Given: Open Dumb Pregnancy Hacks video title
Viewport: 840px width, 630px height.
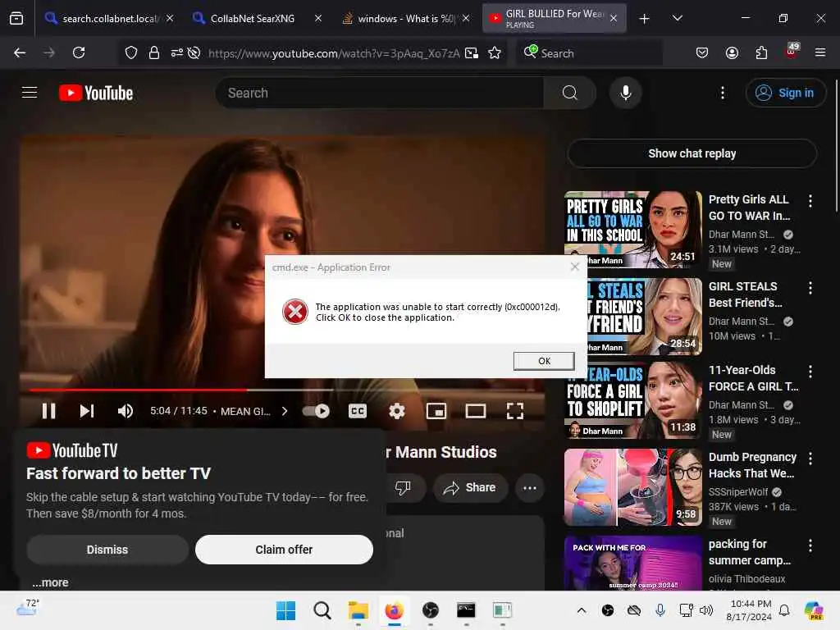Looking at the screenshot, I should click(752, 465).
